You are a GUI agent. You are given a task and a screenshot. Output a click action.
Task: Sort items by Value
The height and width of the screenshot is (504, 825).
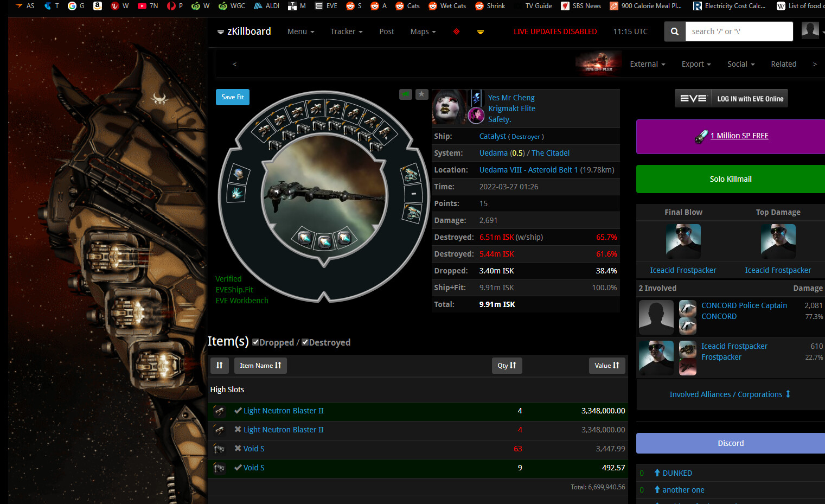(x=607, y=365)
